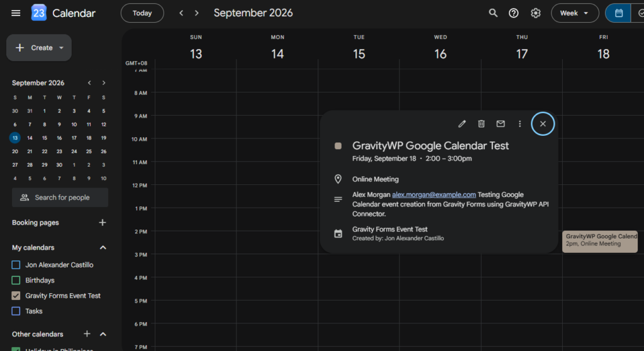Add other calendars plus icon

click(x=87, y=334)
